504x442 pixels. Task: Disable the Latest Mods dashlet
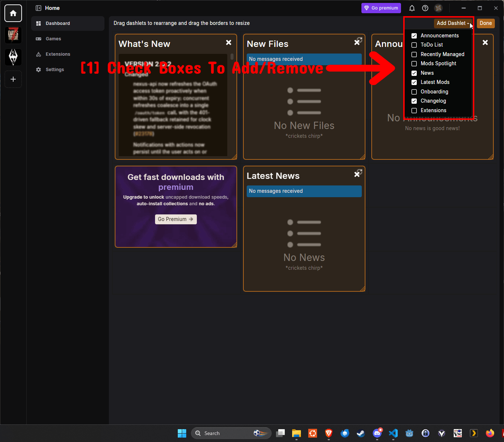pos(414,82)
